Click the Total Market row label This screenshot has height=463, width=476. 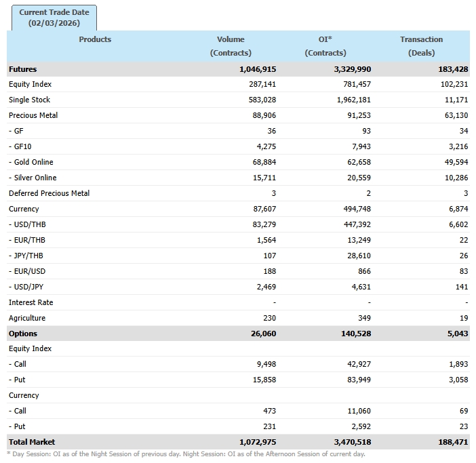coord(32,442)
